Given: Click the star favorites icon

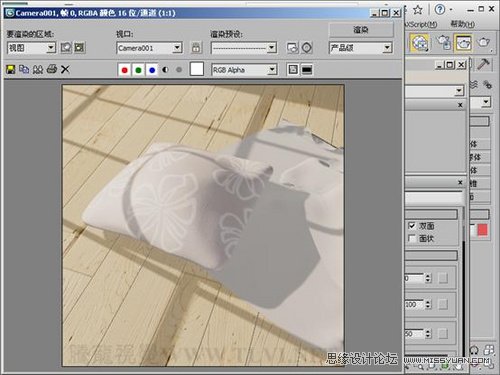Looking at the screenshot, I should [418, 10].
